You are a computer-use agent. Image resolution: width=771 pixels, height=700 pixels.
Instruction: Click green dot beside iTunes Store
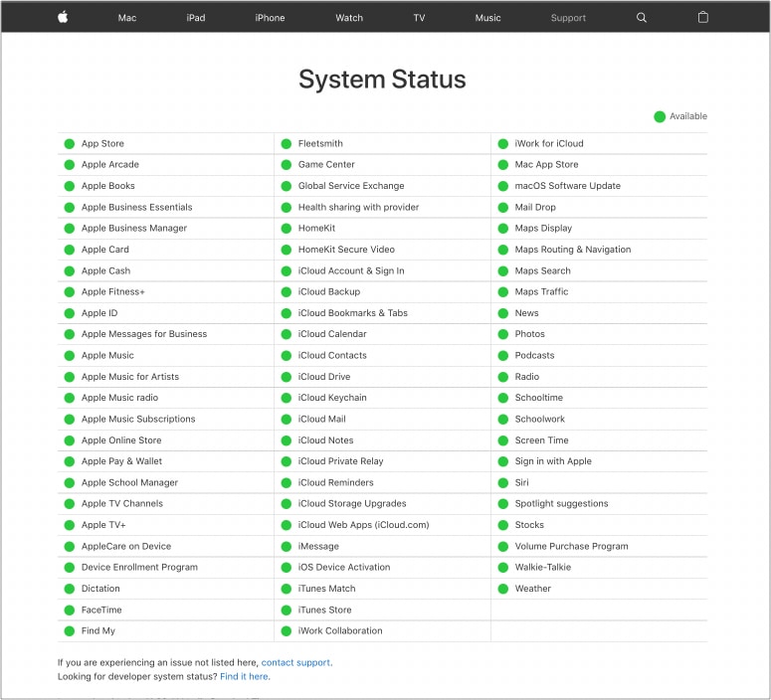point(287,611)
